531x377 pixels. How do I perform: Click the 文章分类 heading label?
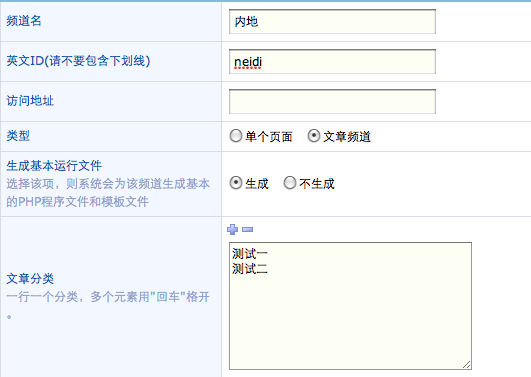[30, 279]
